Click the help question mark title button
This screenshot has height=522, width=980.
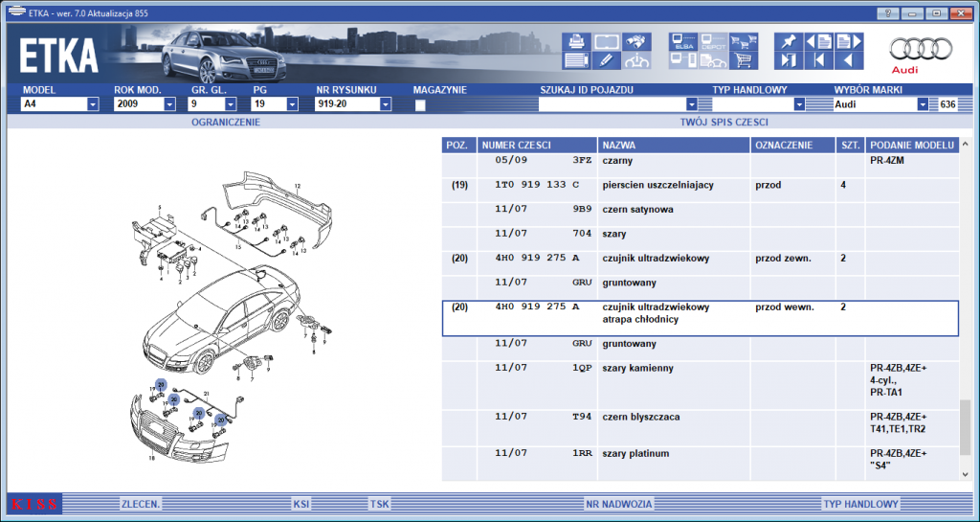pos(887,13)
